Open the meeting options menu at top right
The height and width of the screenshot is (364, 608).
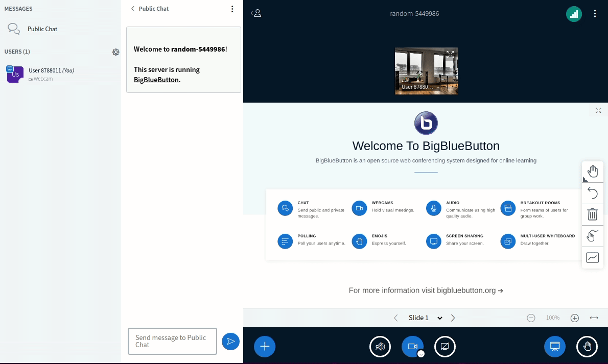(595, 13)
